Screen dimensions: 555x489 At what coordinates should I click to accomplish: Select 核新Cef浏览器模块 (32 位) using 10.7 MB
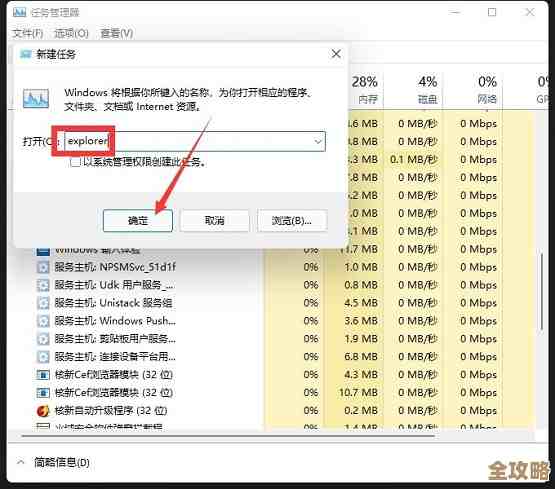point(114,393)
